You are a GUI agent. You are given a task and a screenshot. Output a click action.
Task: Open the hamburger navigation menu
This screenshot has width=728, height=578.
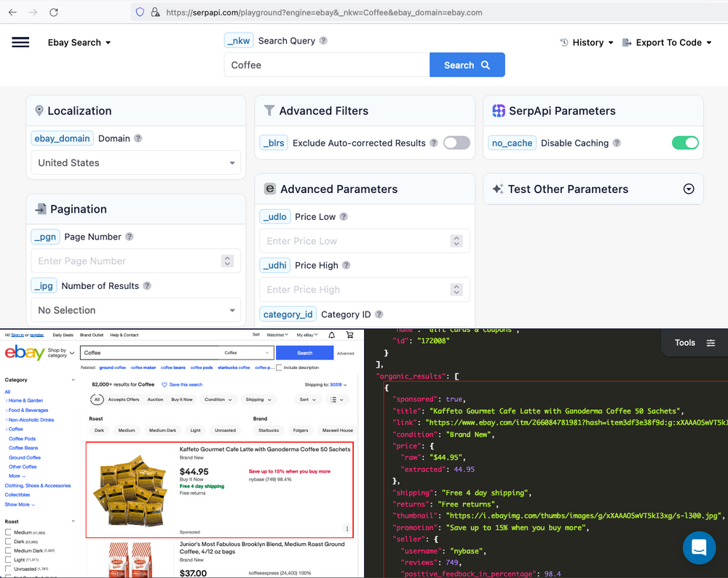[x=20, y=42]
